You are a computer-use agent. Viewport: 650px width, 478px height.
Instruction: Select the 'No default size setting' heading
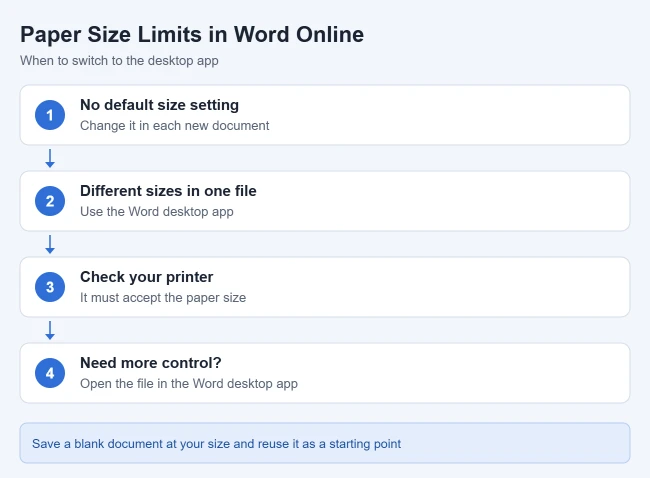click(x=160, y=105)
